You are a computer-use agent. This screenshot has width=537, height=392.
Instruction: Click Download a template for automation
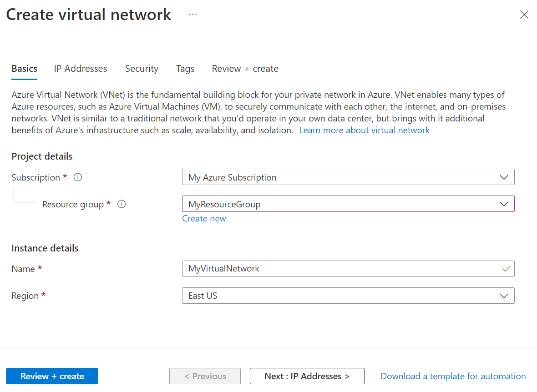click(453, 376)
